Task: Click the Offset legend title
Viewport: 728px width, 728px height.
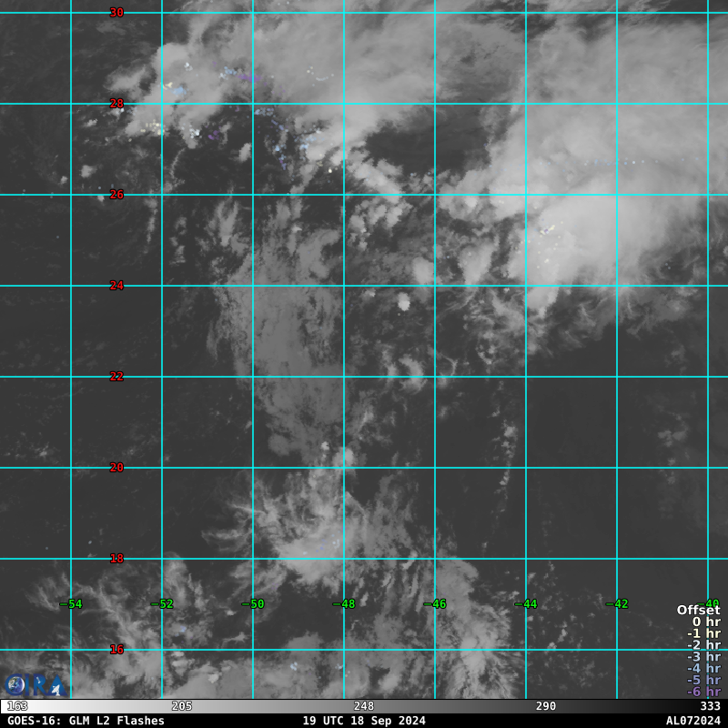Action: (698, 611)
